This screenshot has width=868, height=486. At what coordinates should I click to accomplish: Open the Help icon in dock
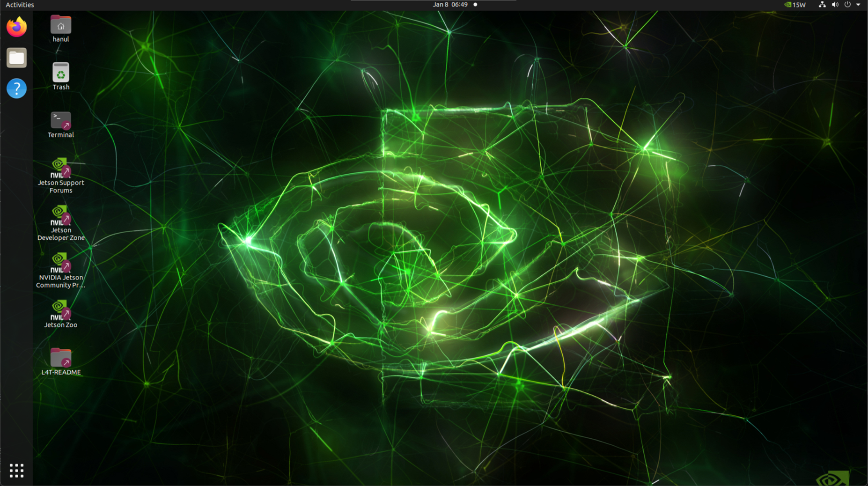tap(16, 88)
